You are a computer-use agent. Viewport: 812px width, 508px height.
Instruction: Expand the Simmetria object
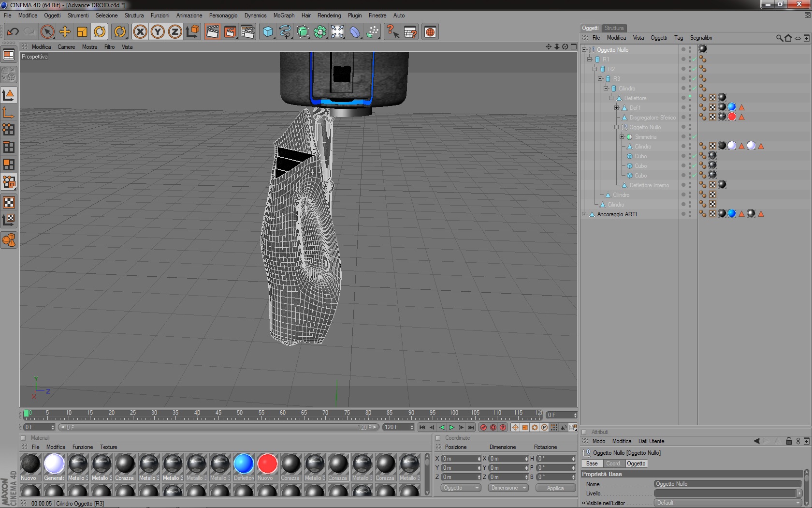pos(622,137)
